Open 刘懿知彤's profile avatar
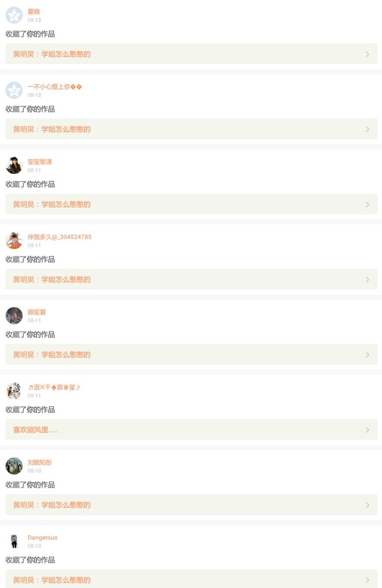The image size is (382, 588). [x=14, y=465]
